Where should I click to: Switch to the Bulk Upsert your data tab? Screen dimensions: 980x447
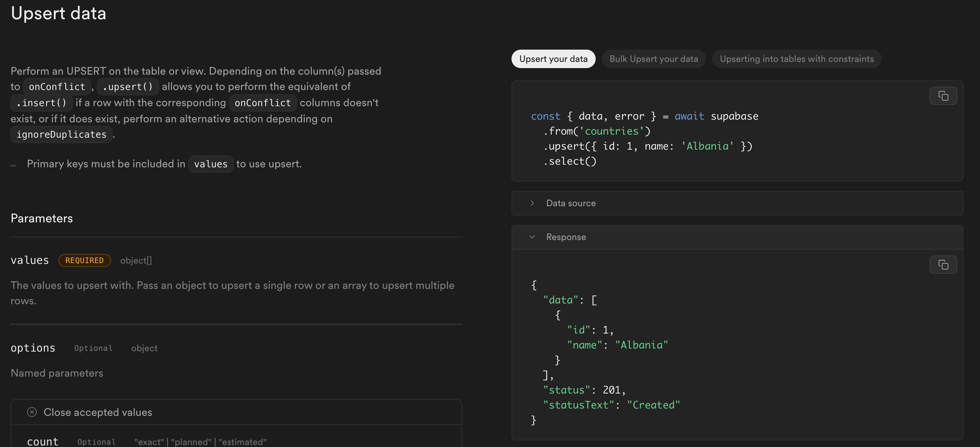653,59
